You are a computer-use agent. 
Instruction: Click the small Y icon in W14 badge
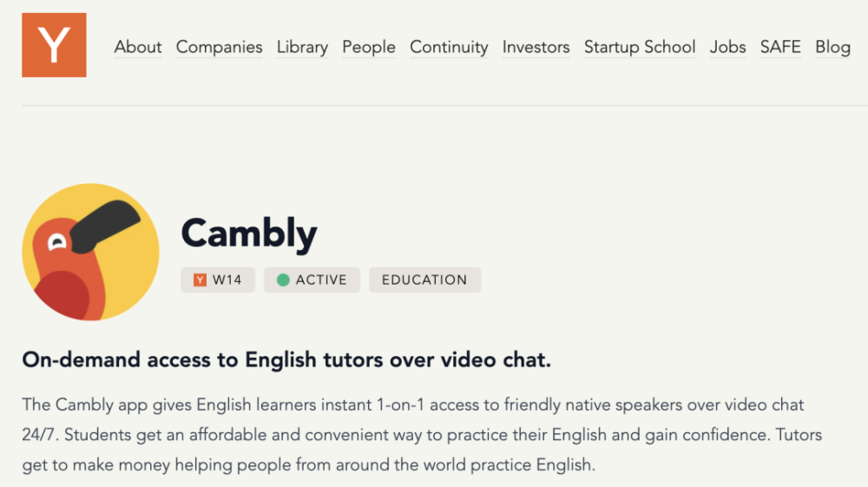pos(200,280)
